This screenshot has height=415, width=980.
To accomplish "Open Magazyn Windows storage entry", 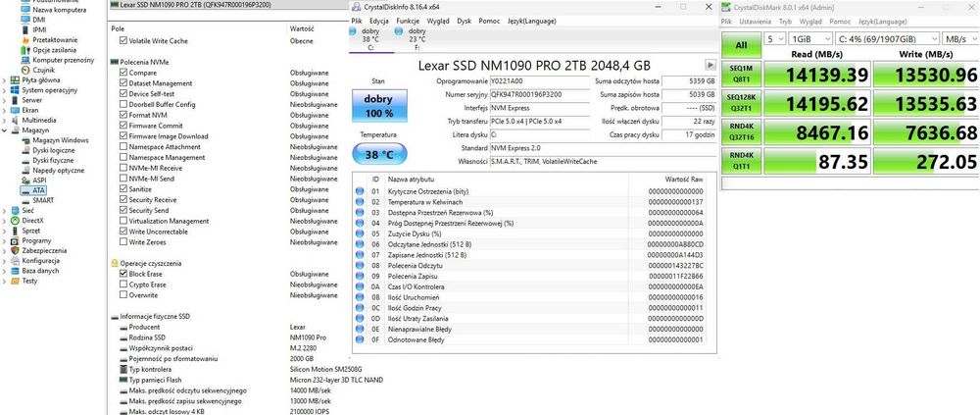I will [60, 140].
